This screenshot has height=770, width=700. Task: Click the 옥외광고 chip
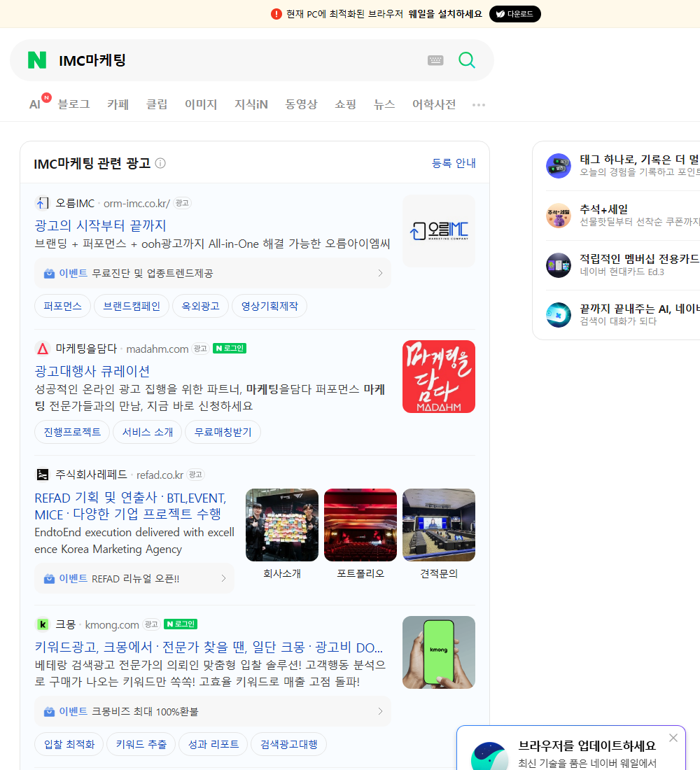(200, 306)
